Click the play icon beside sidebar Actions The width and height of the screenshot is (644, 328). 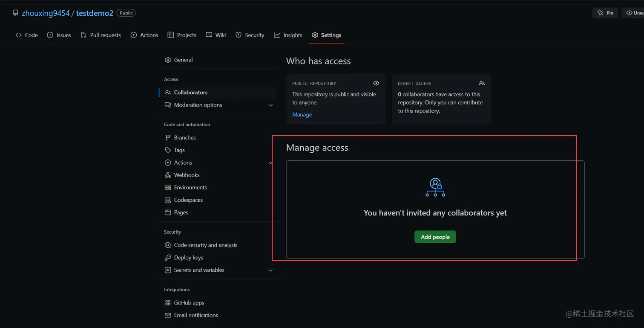(168, 163)
